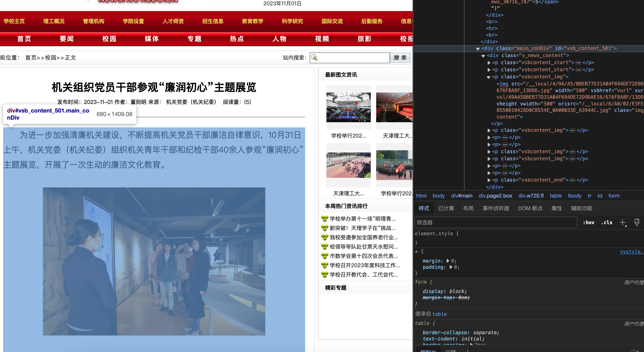Toggle the :hov element state panel
644x352 pixels.
[588, 222]
